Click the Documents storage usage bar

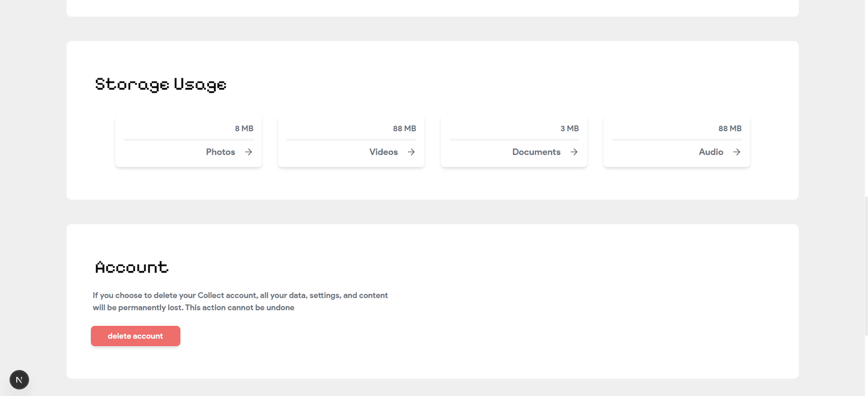(x=514, y=139)
